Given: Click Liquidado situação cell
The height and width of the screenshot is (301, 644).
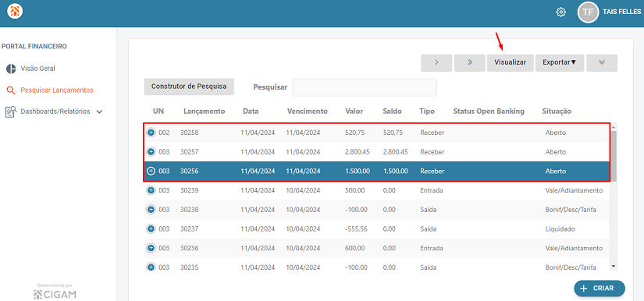Looking at the screenshot, I should coord(560,228).
